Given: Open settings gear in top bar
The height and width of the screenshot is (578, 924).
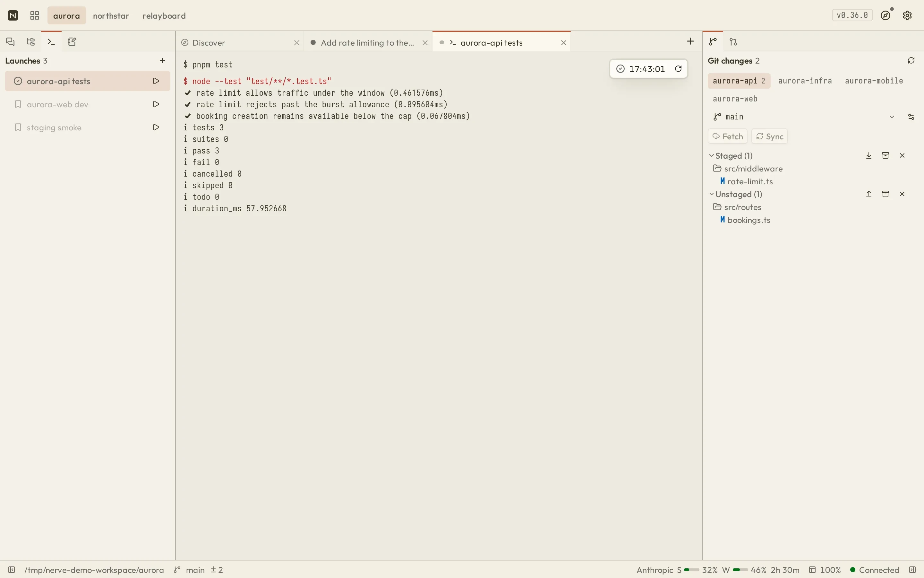Looking at the screenshot, I should pos(908,15).
